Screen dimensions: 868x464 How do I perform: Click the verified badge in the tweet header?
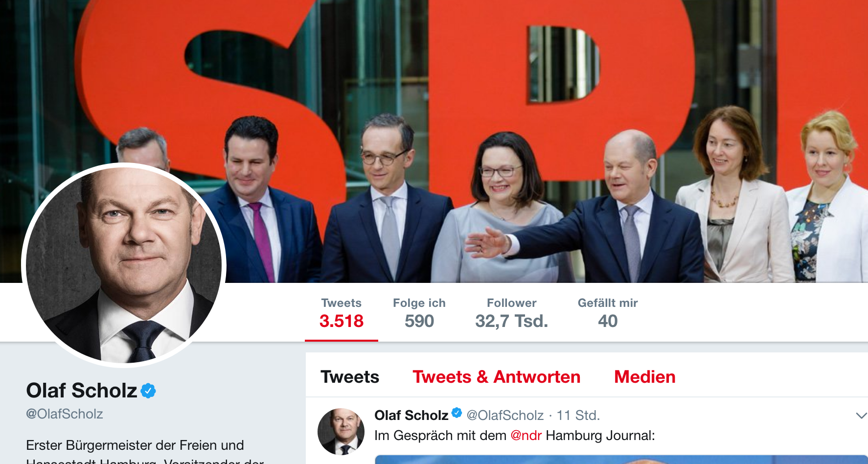pyautogui.click(x=457, y=413)
